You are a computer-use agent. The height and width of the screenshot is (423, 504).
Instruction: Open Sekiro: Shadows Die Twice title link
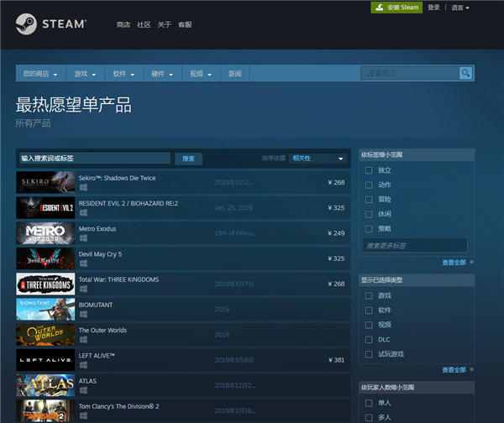pos(117,178)
